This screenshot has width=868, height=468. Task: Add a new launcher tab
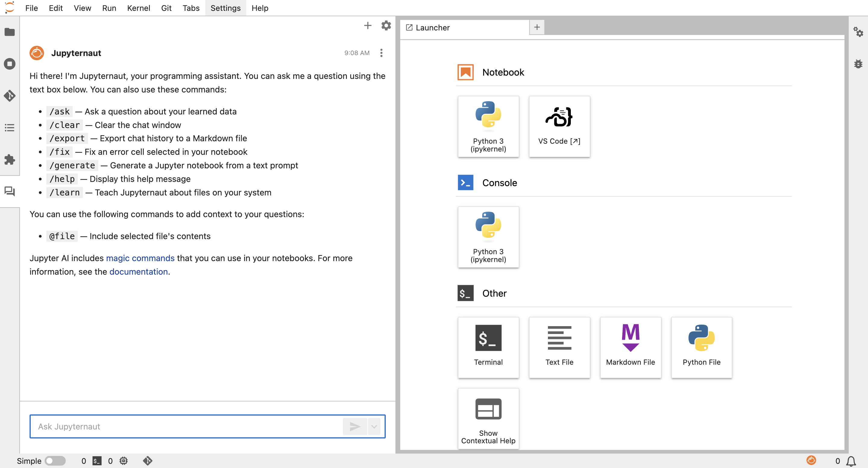click(x=537, y=27)
